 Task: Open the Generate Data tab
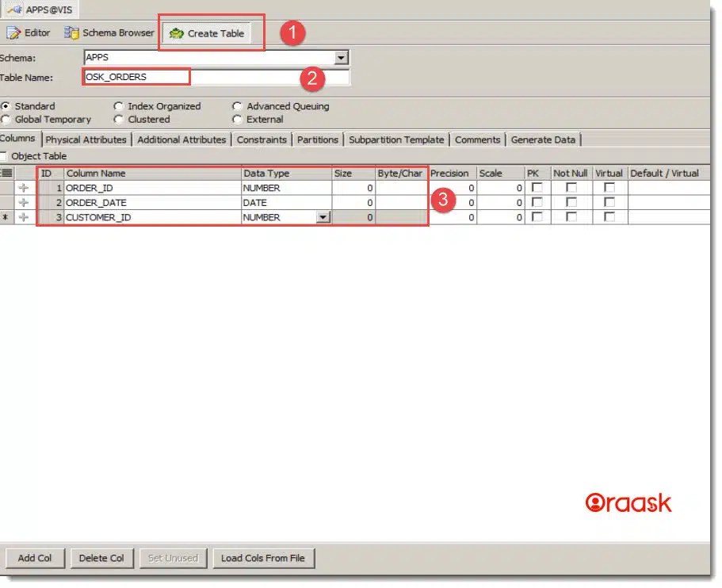pos(544,139)
